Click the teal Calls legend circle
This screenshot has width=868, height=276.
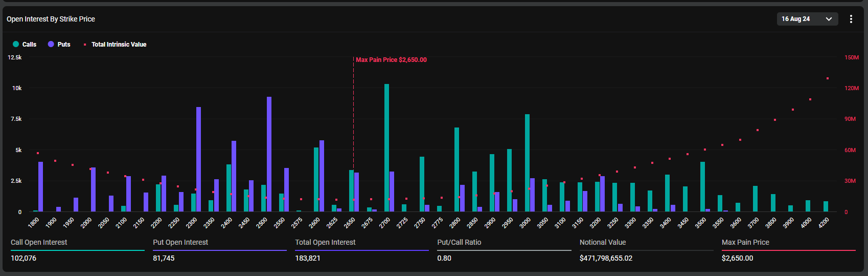click(16, 45)
